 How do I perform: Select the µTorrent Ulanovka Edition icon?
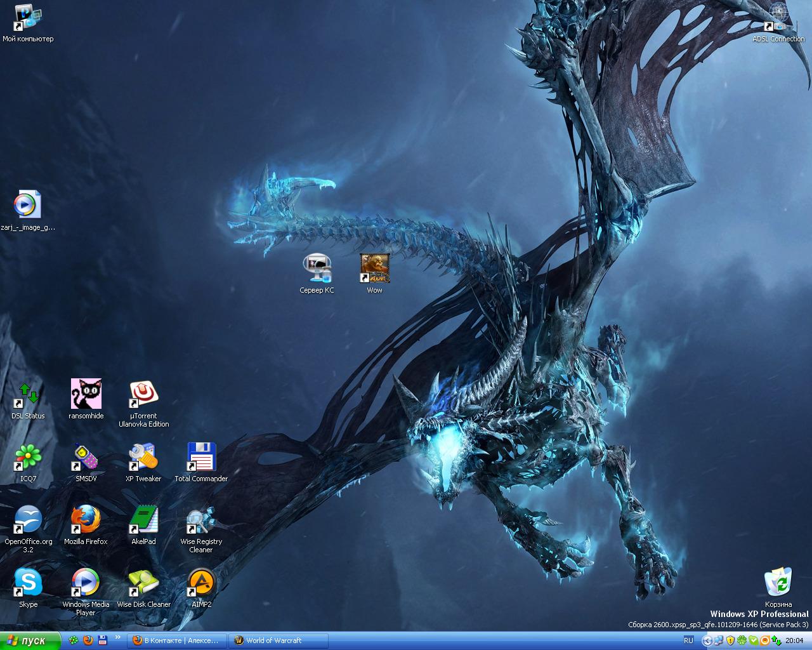point(144,395)
